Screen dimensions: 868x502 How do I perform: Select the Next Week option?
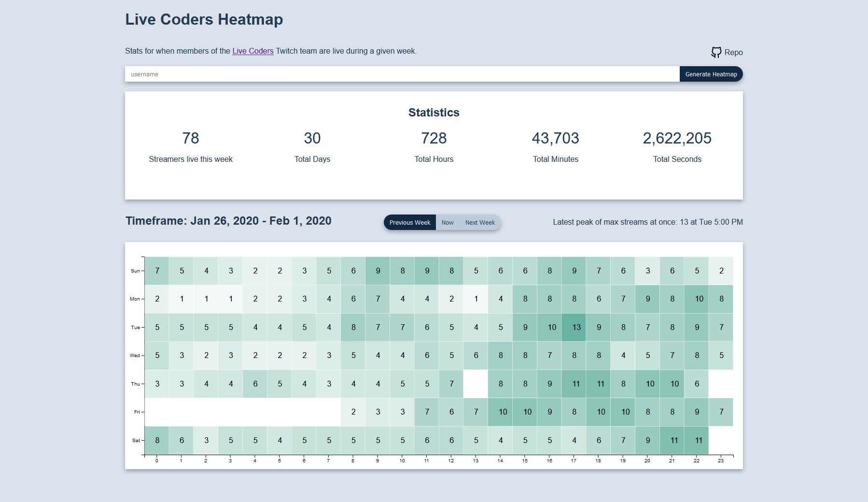point(479,222)
